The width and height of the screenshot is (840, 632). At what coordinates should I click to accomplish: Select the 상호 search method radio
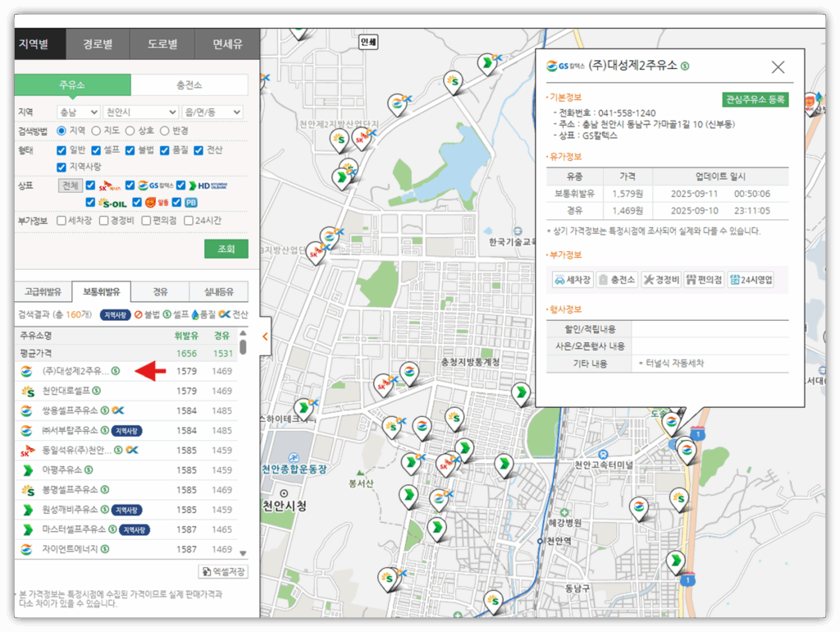[130, 131]
